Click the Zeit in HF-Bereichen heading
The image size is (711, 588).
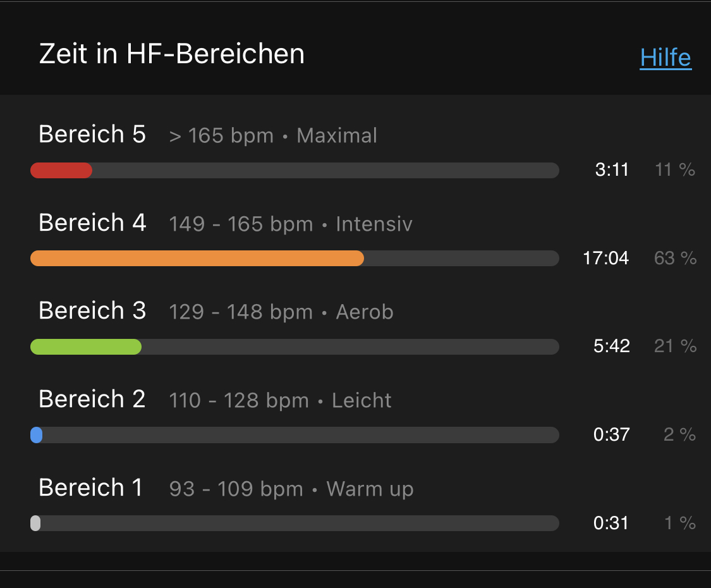click(172, 54)
